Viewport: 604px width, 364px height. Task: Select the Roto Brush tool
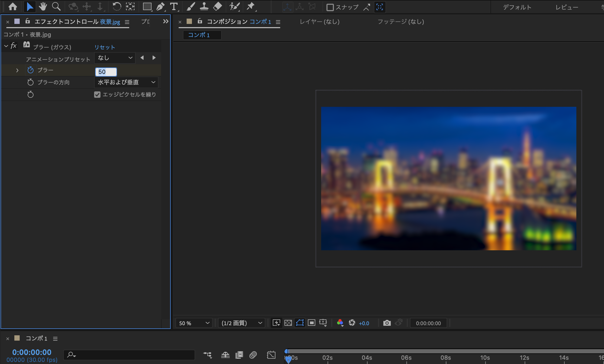click(234, 7)
